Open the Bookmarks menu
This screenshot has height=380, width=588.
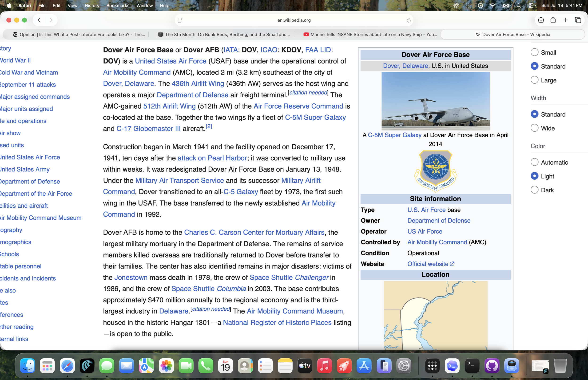click(118, 5)
